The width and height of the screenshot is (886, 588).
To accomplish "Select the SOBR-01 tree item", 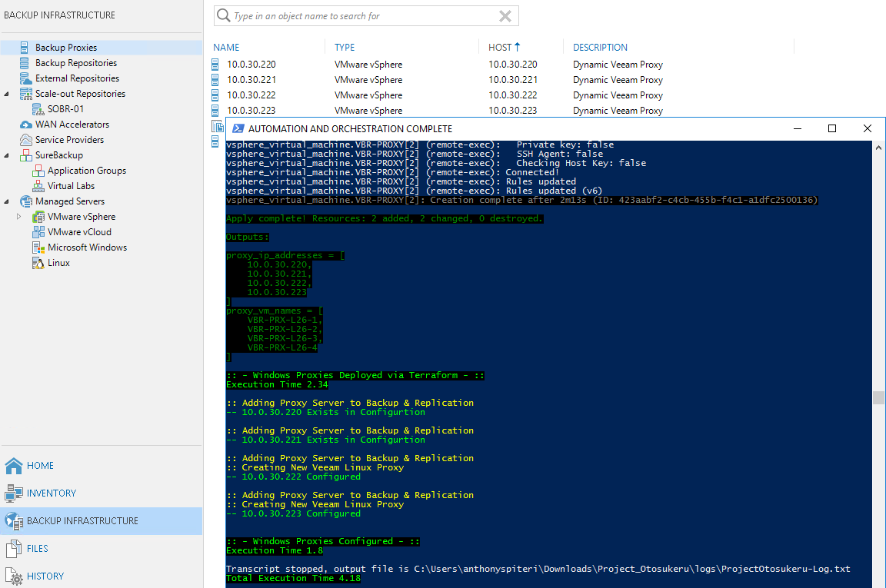I will pyautogui.click(x=65, y=109).
